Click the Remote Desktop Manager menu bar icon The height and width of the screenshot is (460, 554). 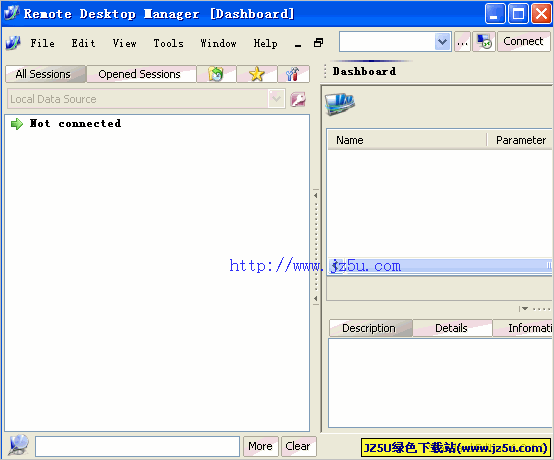(x=13, y=43)
